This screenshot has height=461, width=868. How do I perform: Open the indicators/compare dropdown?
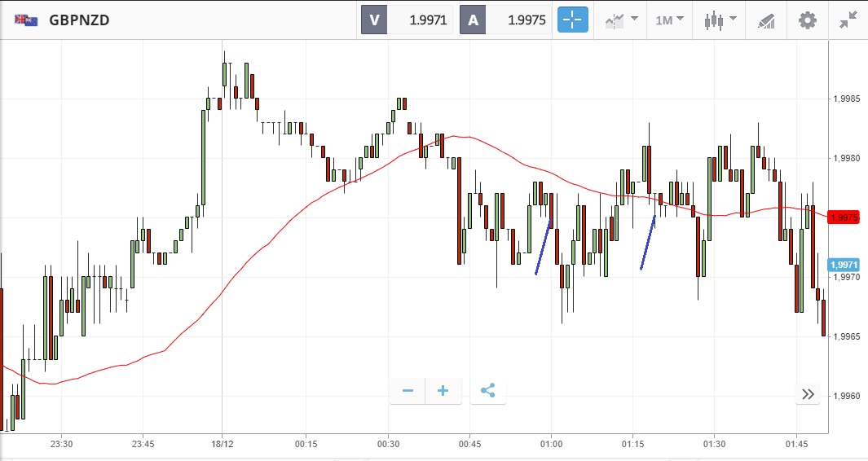pyautogui.click(x=621, y=20)
